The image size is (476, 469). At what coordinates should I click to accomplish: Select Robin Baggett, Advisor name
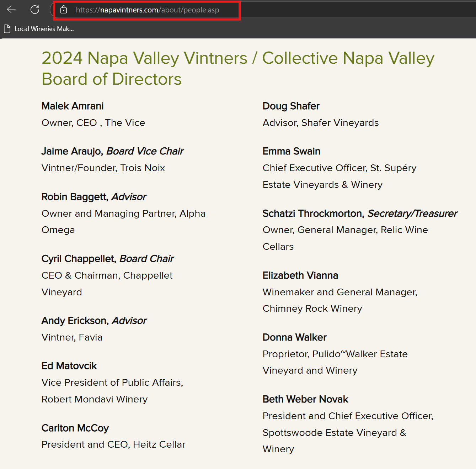tap(94, 197)
